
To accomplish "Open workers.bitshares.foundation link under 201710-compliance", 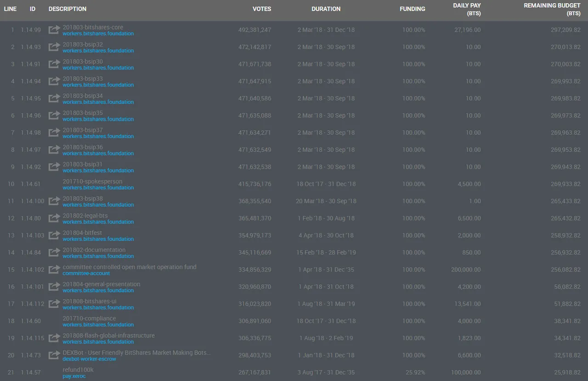I will (x=98, y=324).
